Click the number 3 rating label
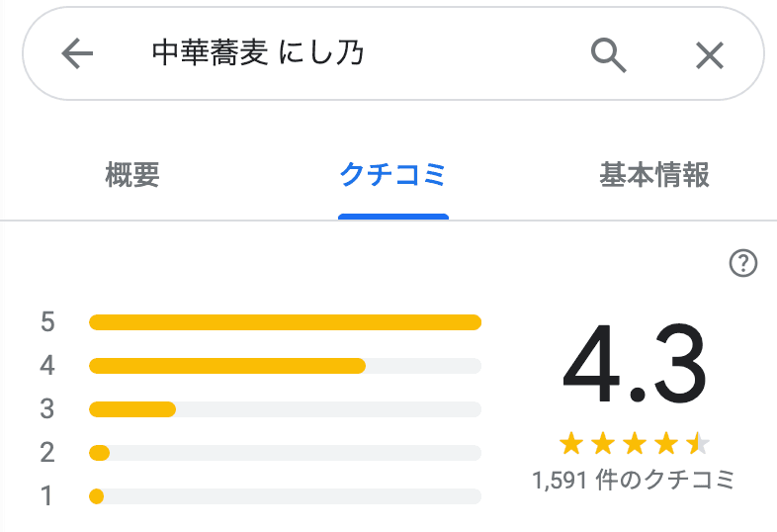The height and width of the screenshot is (532, 777). [47, 409]
